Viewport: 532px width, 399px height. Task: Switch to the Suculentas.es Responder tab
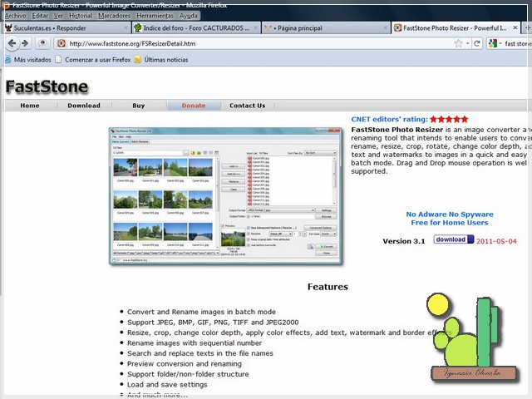pos(66,28)
